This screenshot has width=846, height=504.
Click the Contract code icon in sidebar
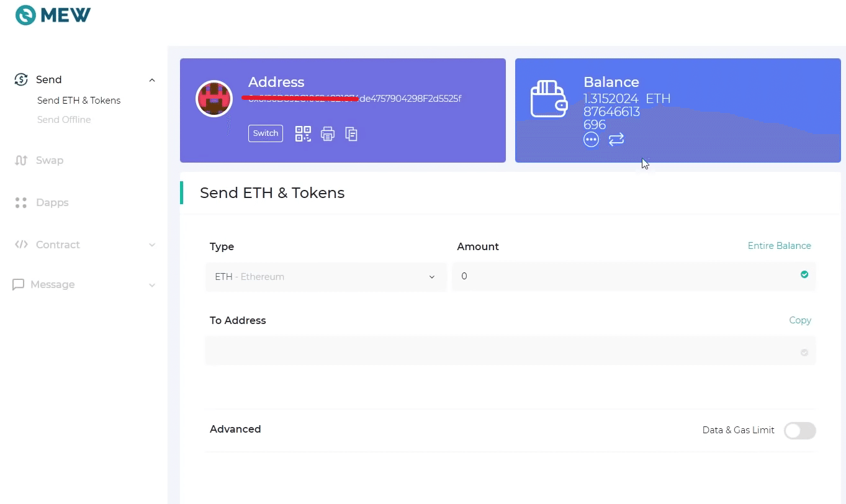coord(21,245)
